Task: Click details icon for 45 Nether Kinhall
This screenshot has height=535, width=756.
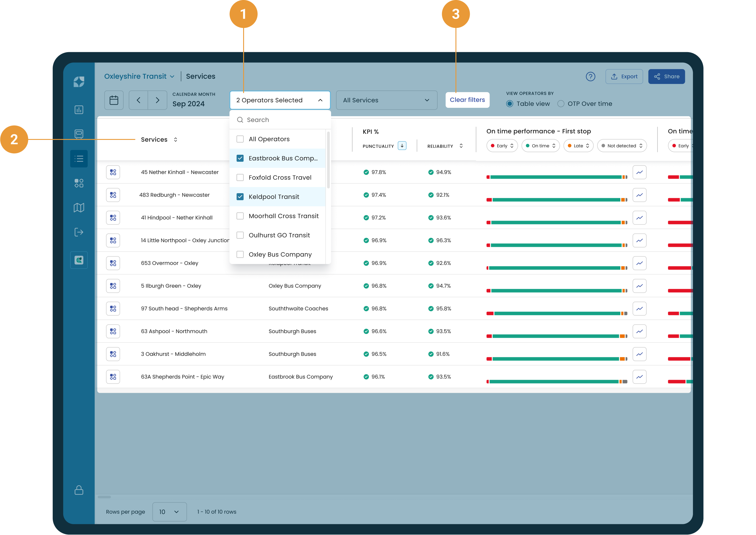Action: click(113, 172)
